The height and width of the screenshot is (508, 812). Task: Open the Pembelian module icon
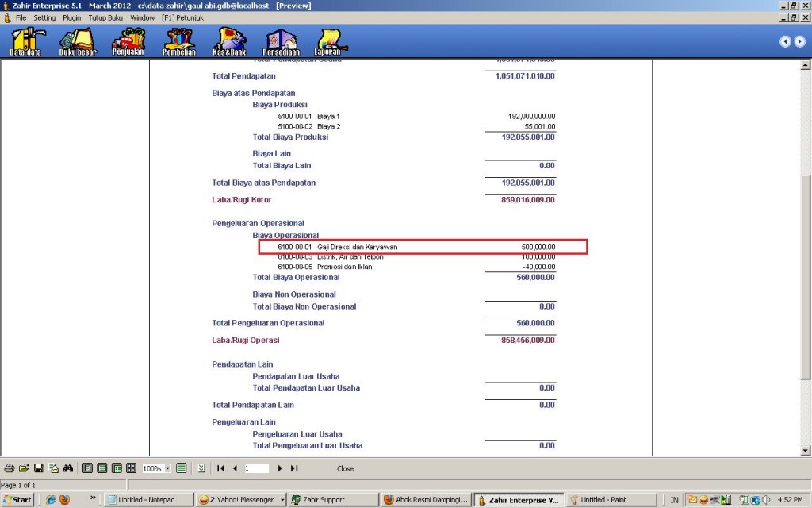[x=179, y=41]
